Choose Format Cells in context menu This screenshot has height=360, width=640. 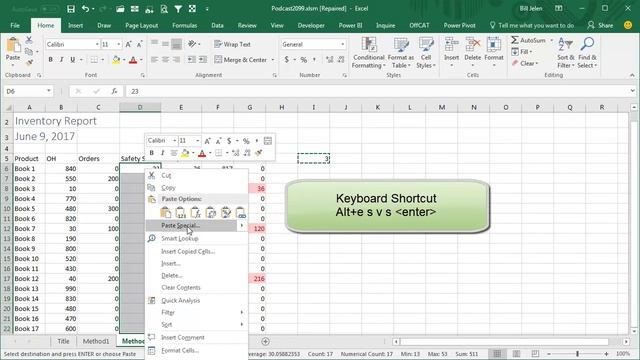196,351
